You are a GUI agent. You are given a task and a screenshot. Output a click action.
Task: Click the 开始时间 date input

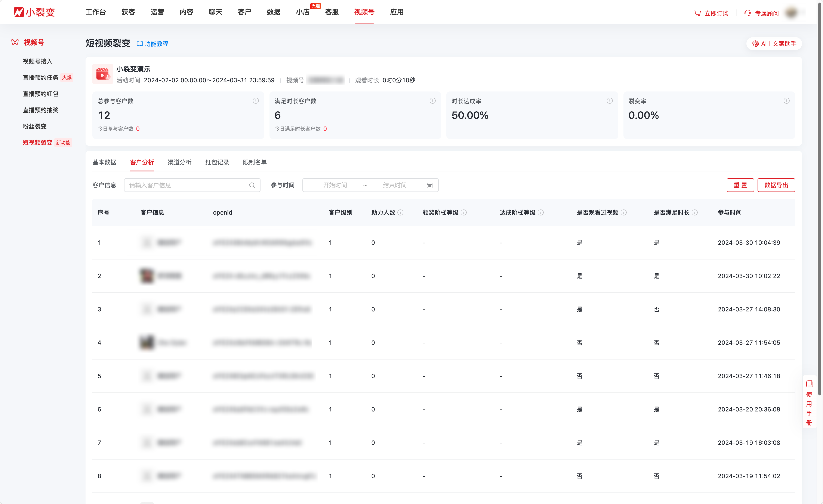pos(335,185)
